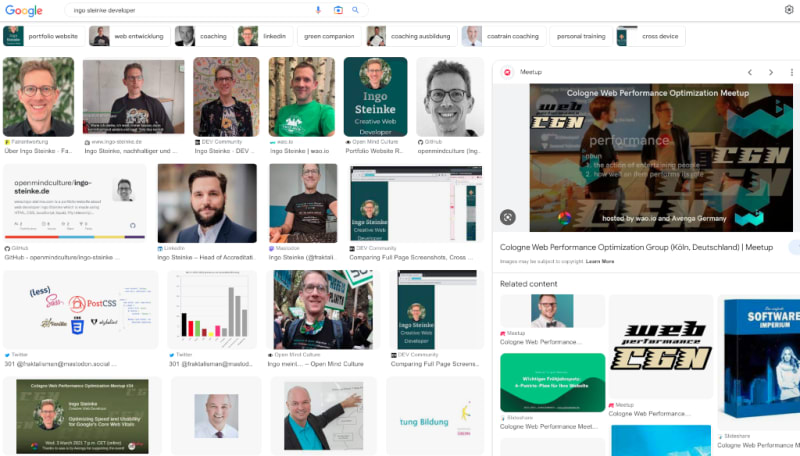Viewport: 800px width, 456px height.
Task: Open man pointing at whiteboard thumbnail
Action: tap(323, 416)
